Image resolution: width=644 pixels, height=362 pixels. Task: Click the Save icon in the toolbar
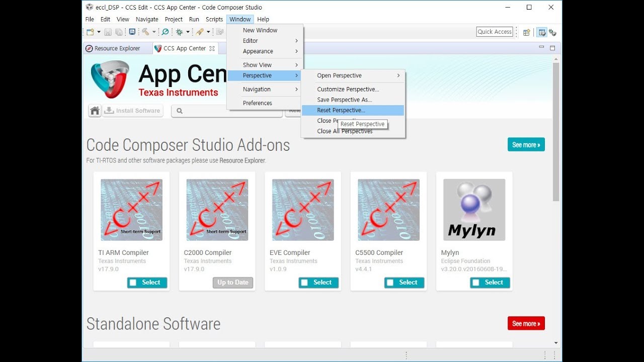coord(108,32)
